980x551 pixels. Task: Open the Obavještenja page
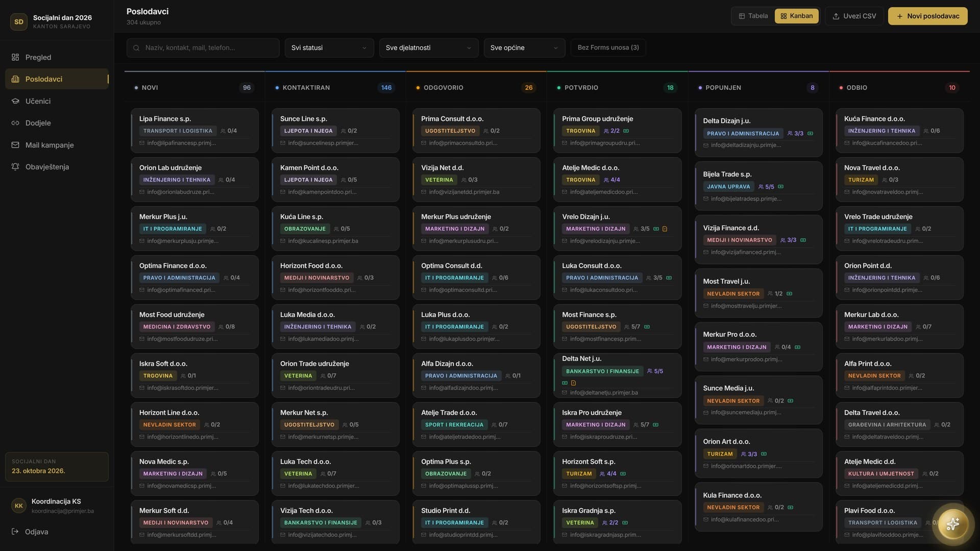coord(57,167)
